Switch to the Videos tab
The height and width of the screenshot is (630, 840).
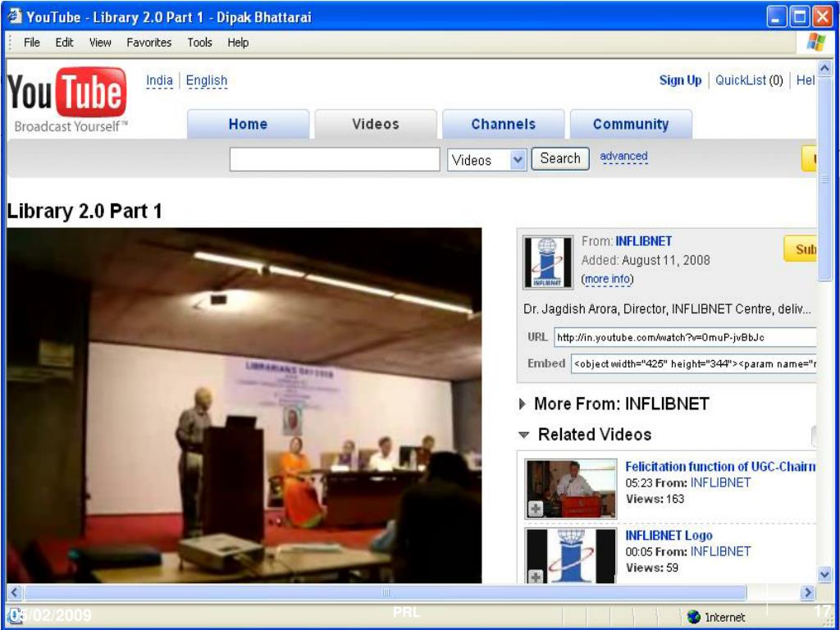tap(376, 125)
